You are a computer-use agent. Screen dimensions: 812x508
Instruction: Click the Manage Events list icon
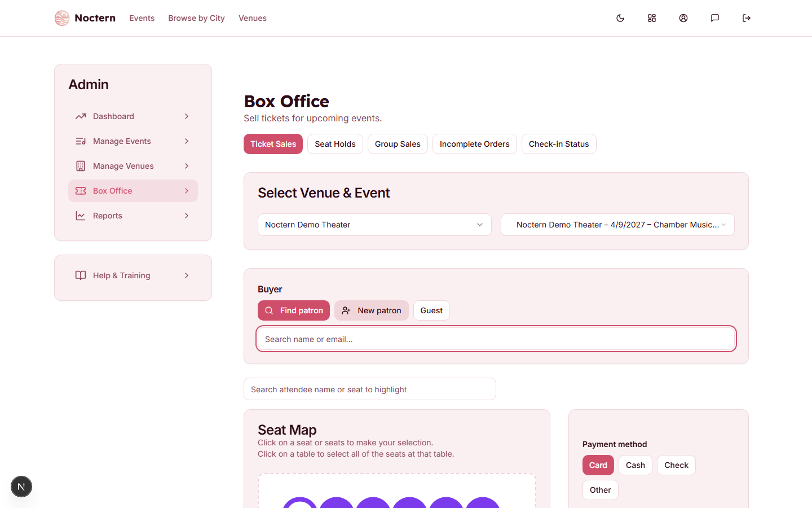(x=81, y=141)
